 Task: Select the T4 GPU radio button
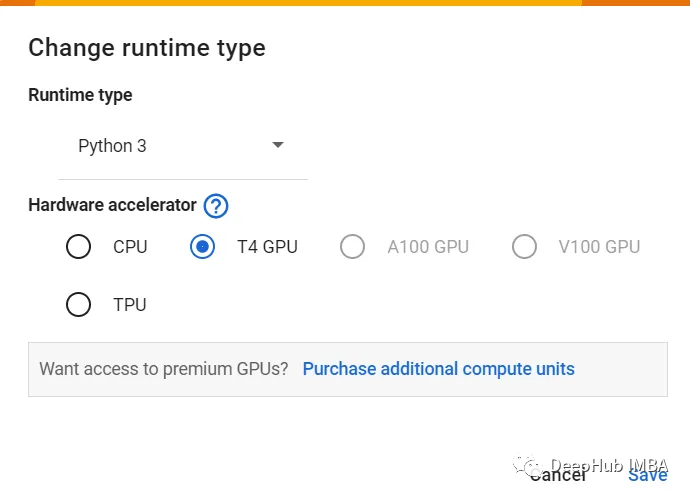pyautogui.click(x=202, y=246)
